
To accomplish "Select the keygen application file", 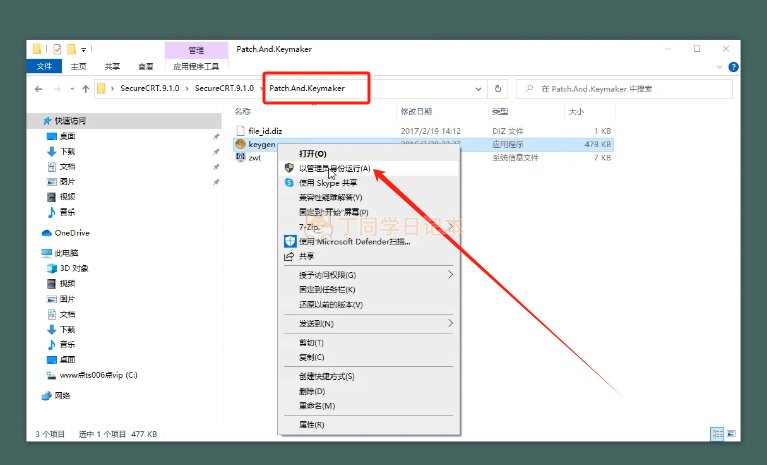I will click(262, 144).
